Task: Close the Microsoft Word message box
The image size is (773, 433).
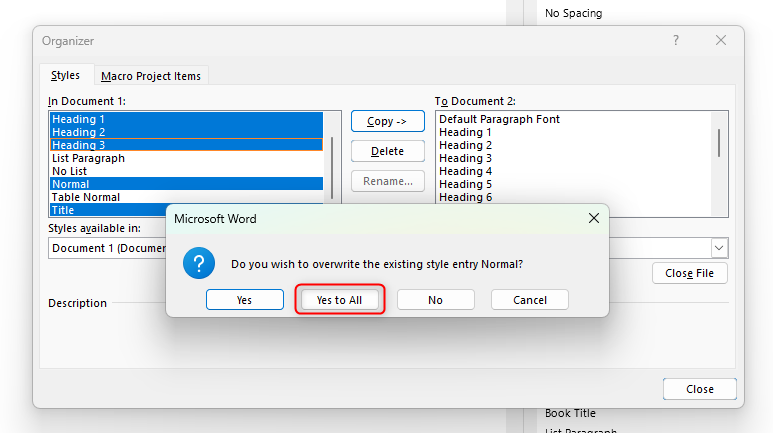Action: 593,217
